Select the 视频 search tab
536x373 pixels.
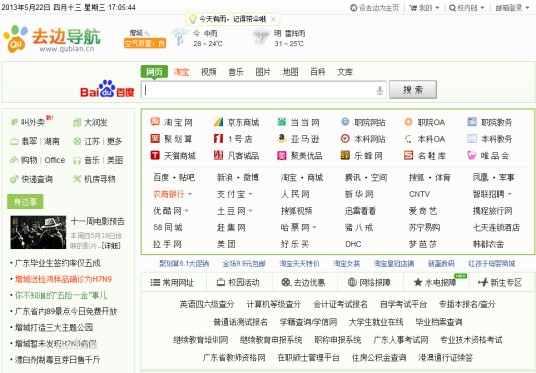point(209,72)
